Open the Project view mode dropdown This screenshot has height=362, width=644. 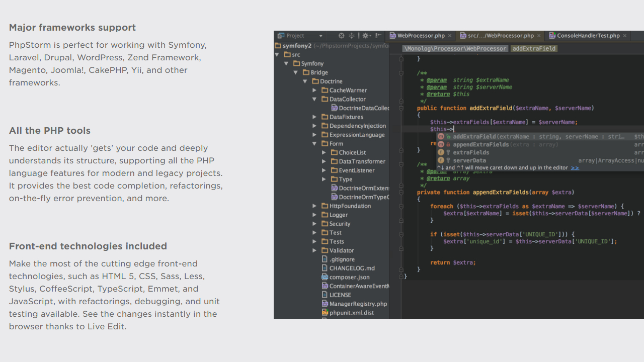point(321,36)
